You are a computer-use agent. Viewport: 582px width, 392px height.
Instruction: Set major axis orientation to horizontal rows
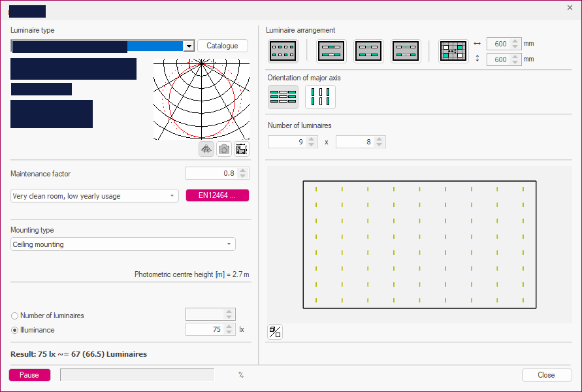(283, 97)
